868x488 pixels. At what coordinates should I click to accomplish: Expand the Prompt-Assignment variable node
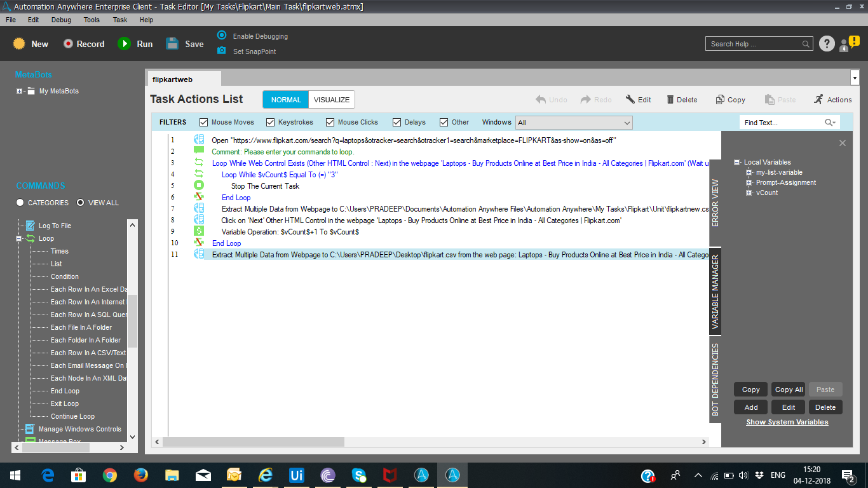tap(750, 182)
